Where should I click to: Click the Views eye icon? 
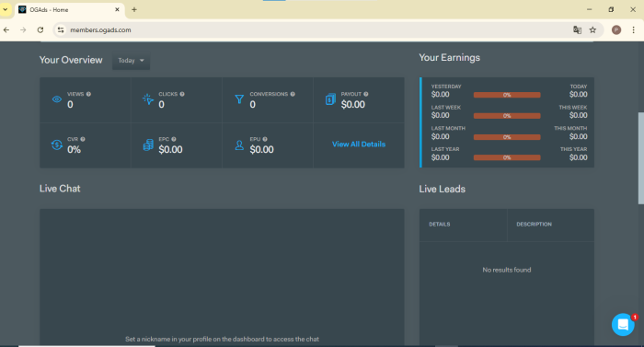57,99
